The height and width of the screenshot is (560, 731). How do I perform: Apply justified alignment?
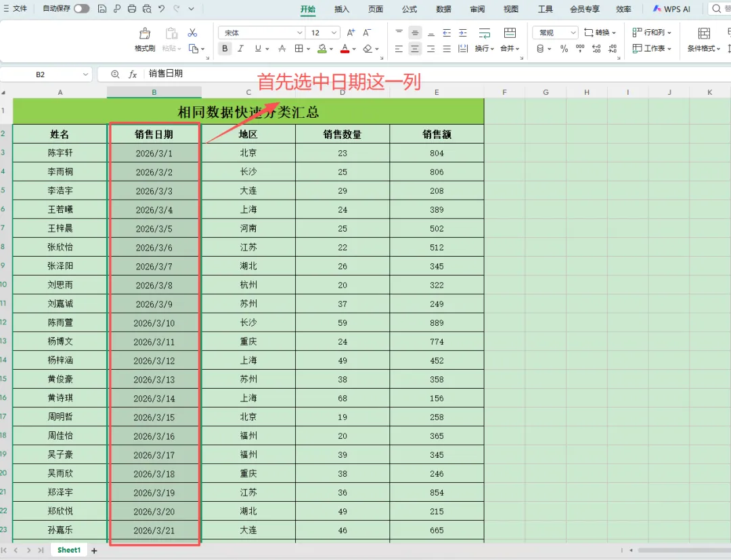(x=447, y=49)
